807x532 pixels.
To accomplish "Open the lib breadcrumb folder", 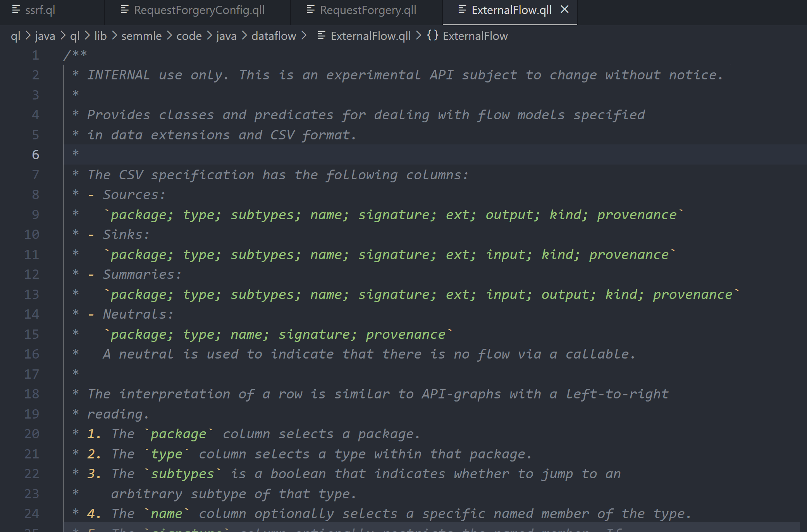I will tap(100, 36).
